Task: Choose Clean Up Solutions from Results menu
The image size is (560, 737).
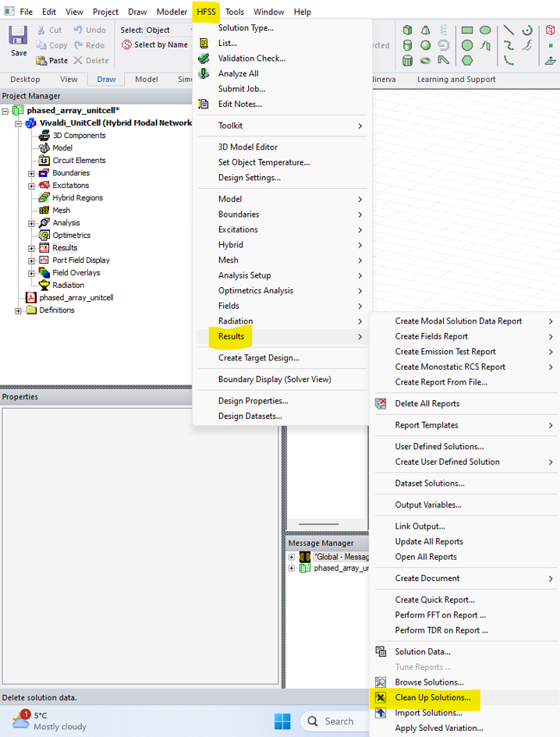Action: coord(432,697)
